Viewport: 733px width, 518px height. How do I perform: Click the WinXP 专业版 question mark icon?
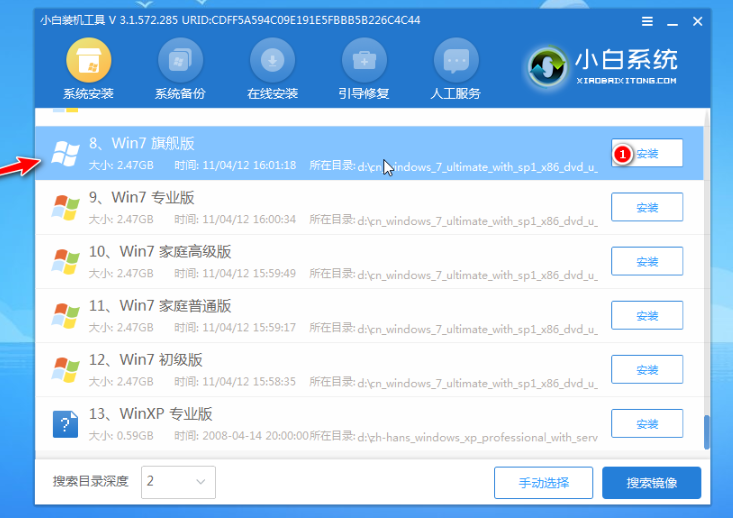(x=66, y=424)
